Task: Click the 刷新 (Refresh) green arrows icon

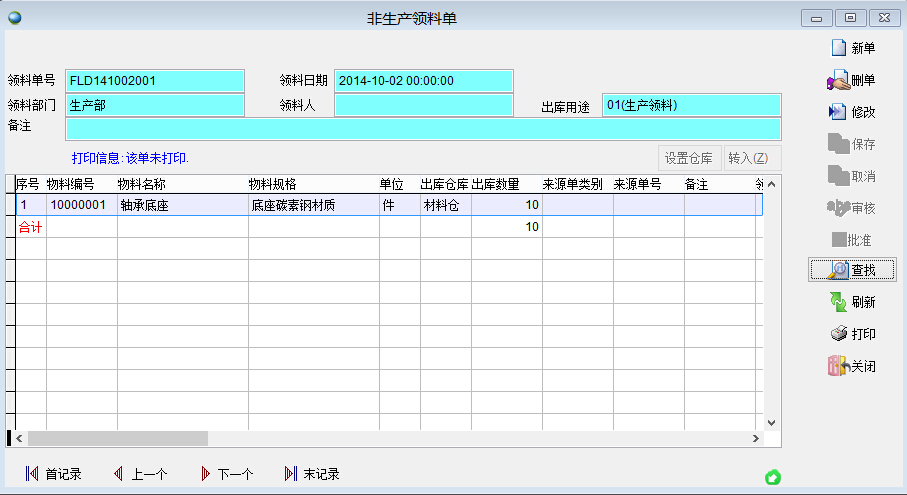Action: [838, 302]
